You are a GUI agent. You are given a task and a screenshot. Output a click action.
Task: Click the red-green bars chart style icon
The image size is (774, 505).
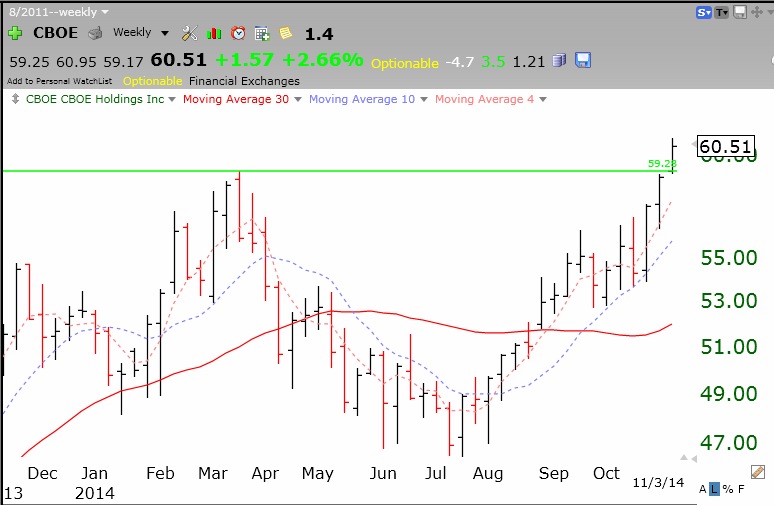tap(214, 34)
